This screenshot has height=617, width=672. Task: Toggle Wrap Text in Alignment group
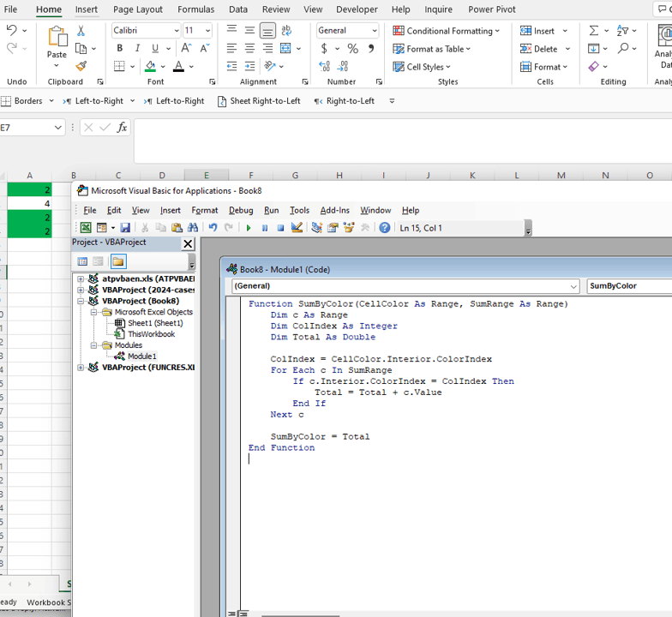click(x=286, y=30)
